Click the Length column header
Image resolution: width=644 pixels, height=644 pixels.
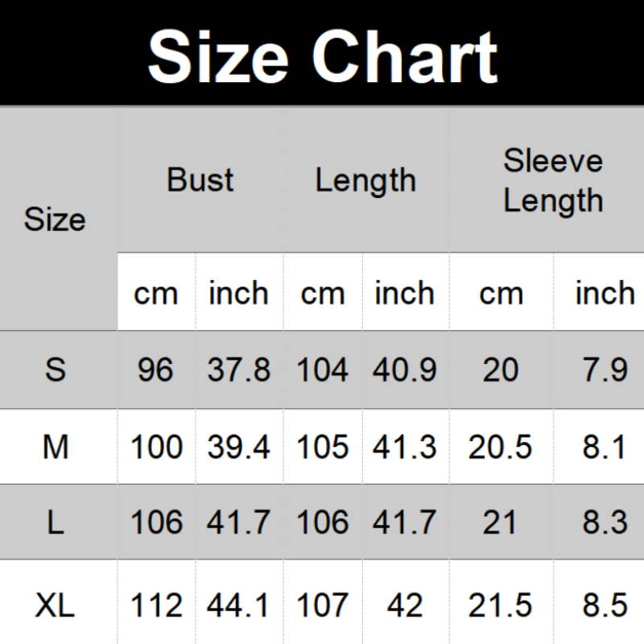tap(365, 180)
